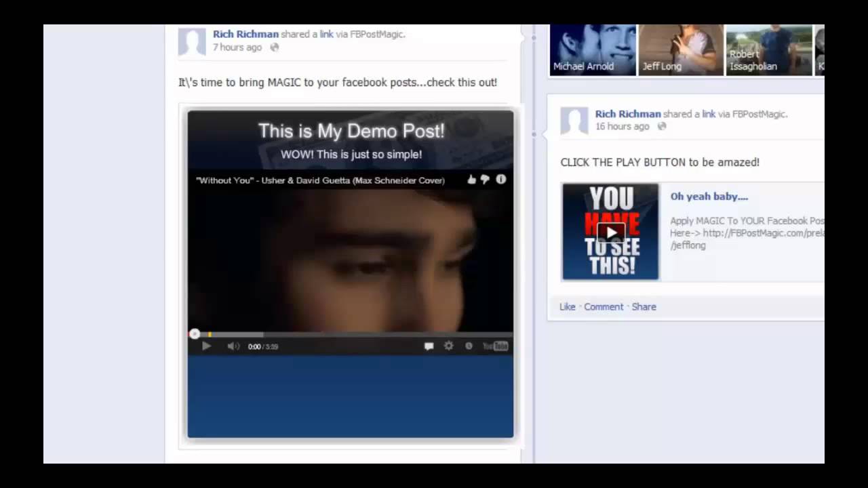Open video settings gear icon
This screenshot has height=488, width=868.
click(x=448, y=346)
